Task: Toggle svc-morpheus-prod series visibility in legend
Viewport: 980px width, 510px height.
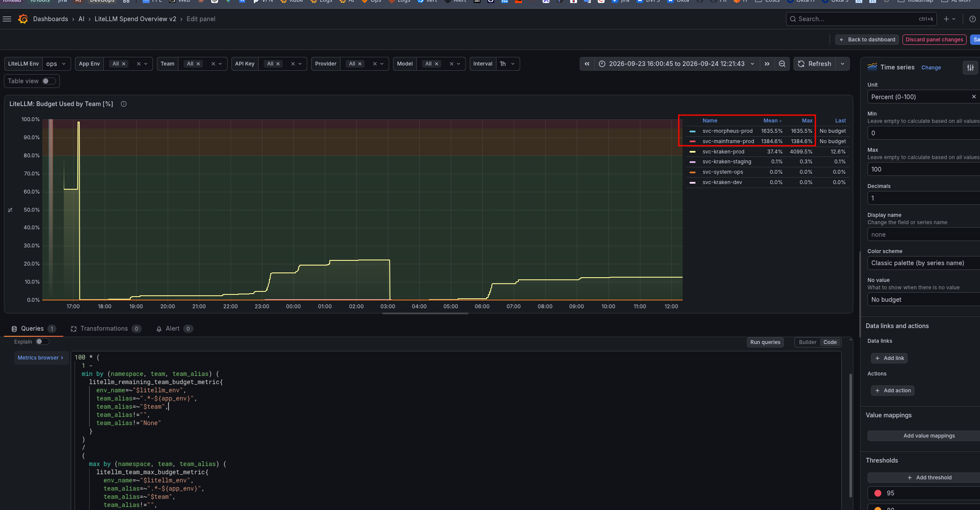Action: (727, 131)
